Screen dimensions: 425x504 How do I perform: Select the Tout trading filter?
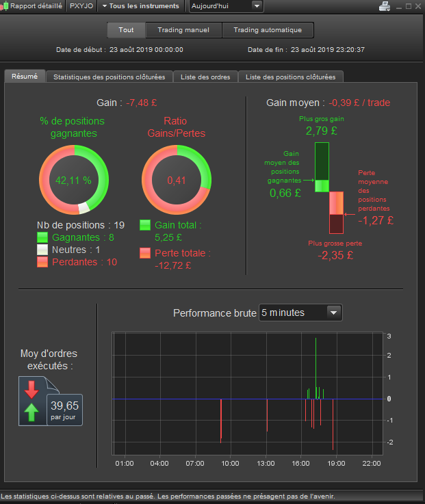126,30
